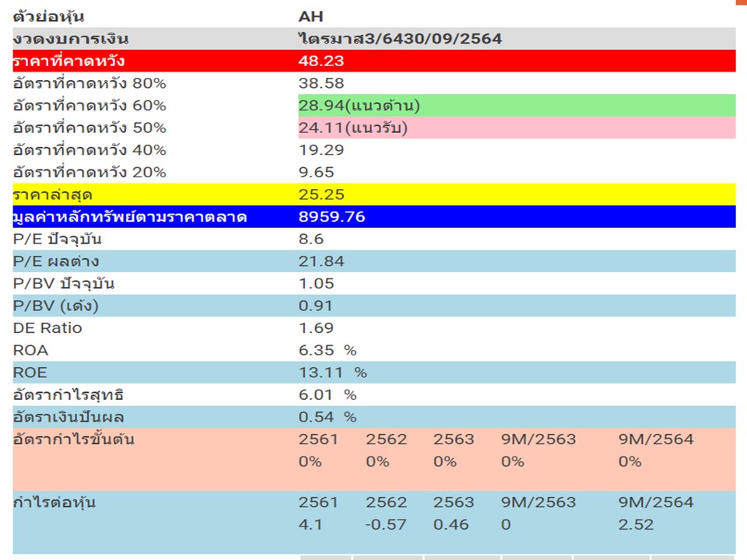The image size is (747, 560).
Task: Click the dividend yield value 0.54 %
Action: (x=327, y=418)
